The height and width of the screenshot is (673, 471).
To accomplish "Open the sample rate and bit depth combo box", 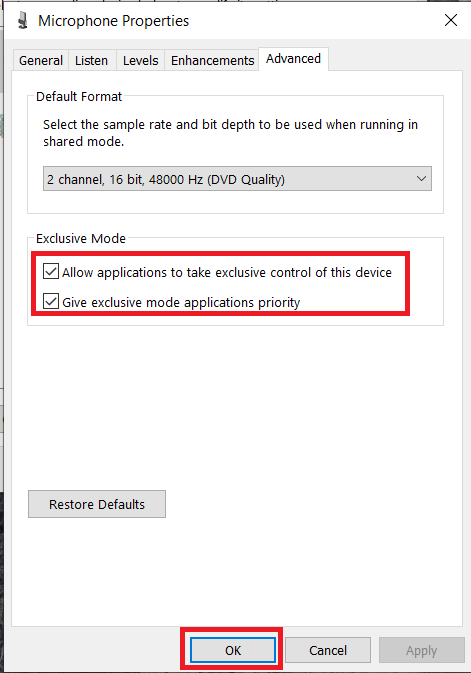I will click(237, 179).
